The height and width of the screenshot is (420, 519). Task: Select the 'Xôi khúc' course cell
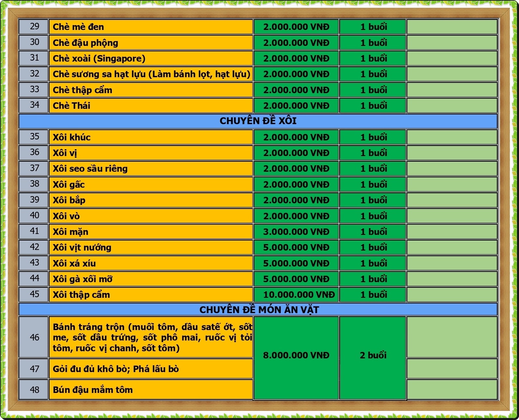[x=150, y=137]
